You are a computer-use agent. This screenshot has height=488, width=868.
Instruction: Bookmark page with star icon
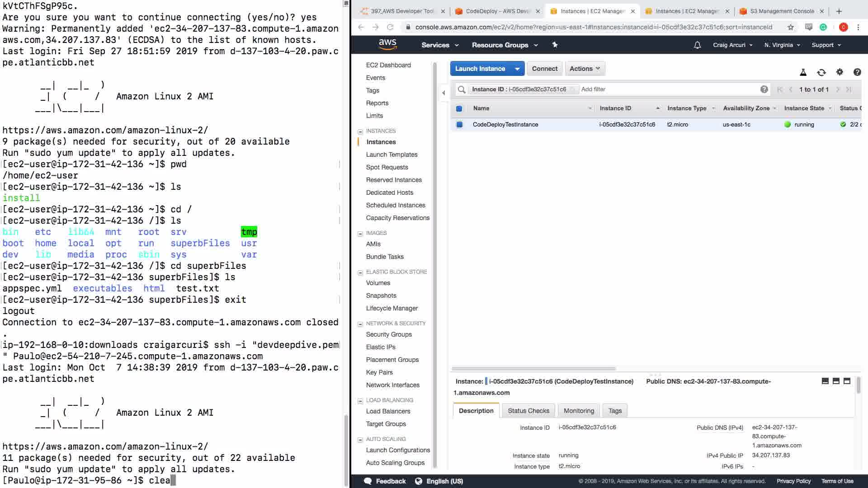(x=790, y=27)
